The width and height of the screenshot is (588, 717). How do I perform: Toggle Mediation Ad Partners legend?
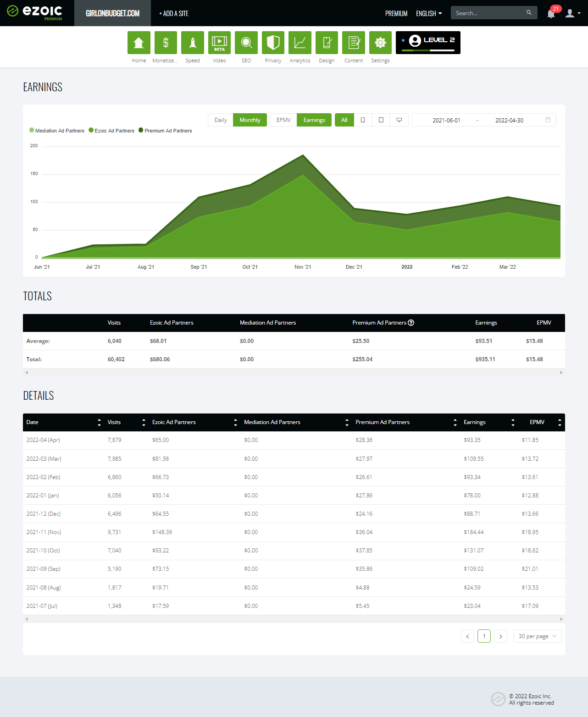57,131
